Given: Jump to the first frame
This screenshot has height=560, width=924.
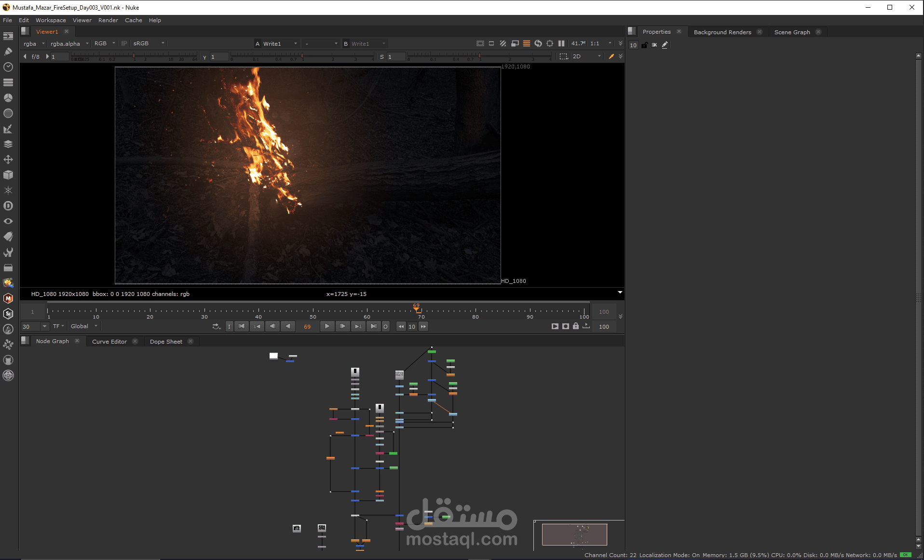Looking at the screenshot, I should point(242,326).
